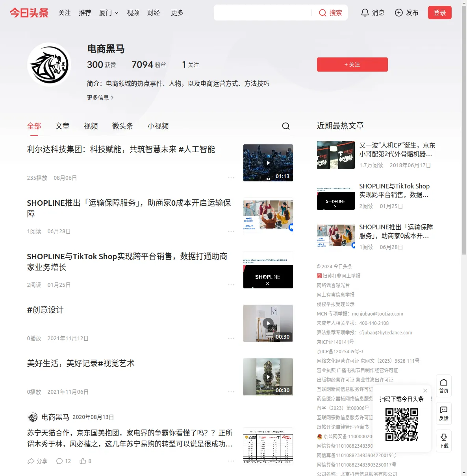This screenshot has width=467, height=476.
Task: Search within the profile's posts
Action: [286, 126]
